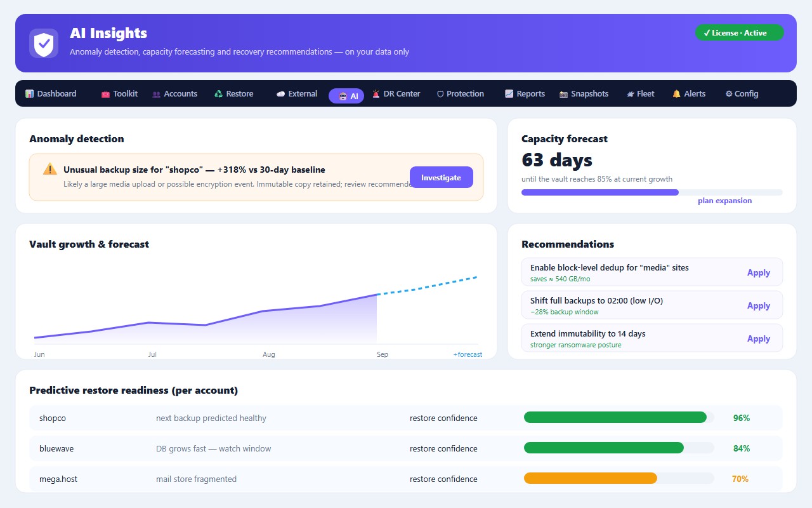
Task: Click the Fleet icon in navbar
Action: click(x=631, y=94)
